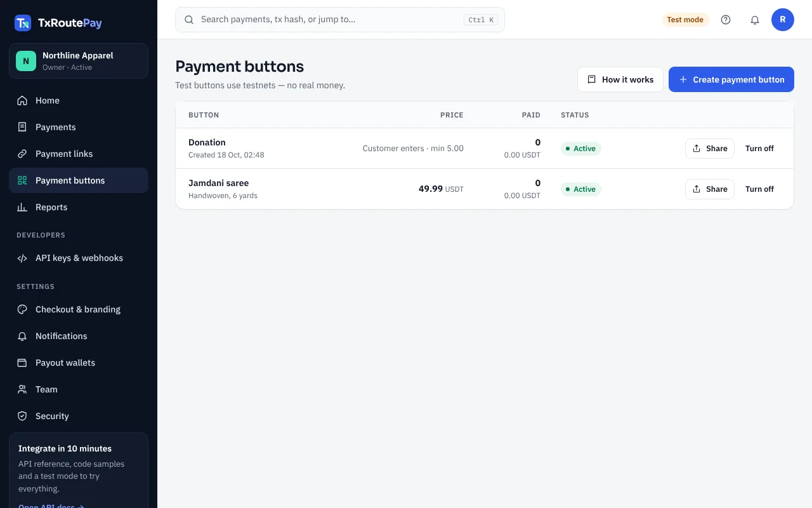812x508 pixels.
Task: Click the Payment buttons QR icon
Action: point(22,180)
